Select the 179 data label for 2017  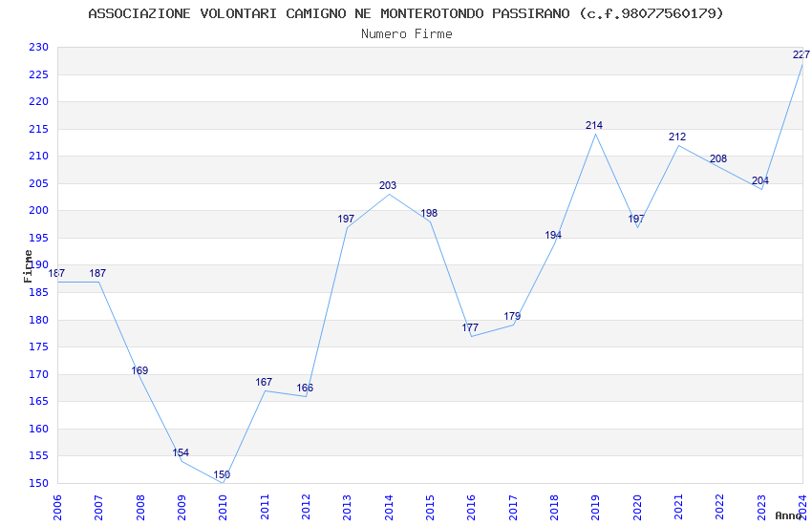tap(512, 316)
